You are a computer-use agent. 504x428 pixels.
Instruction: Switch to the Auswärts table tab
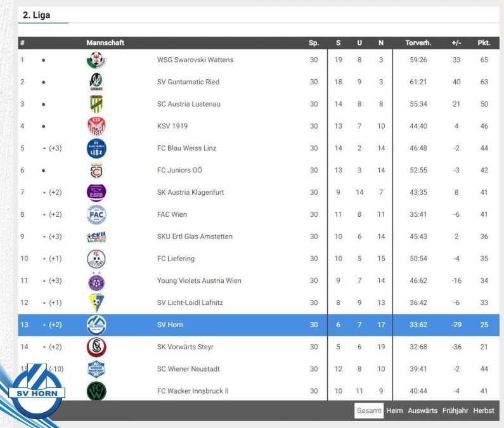pos(422,411)
